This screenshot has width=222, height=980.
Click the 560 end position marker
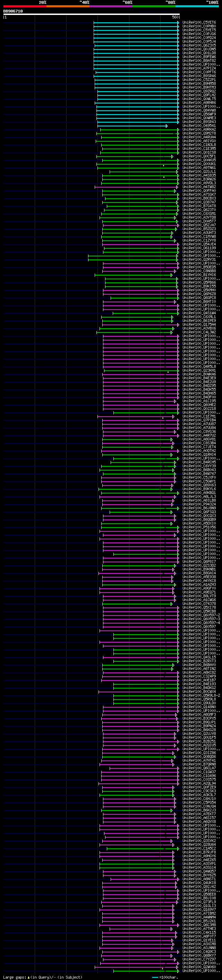[x=175, y=17]
